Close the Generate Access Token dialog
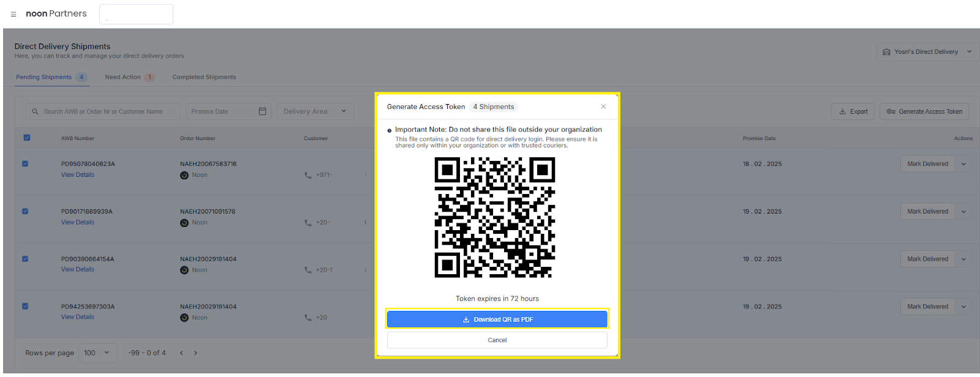The image size is (980, 377). click(603, 106)
